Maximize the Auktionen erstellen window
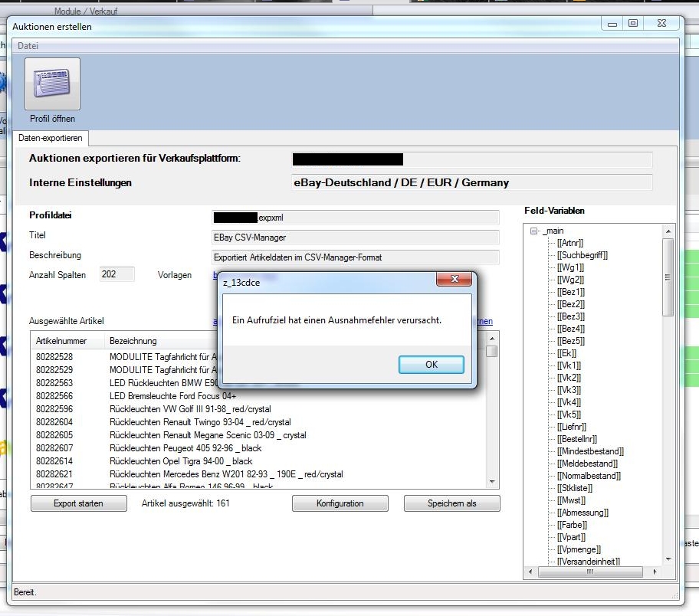699x616 pixels. pyautogui.click(x=633, y=24)
